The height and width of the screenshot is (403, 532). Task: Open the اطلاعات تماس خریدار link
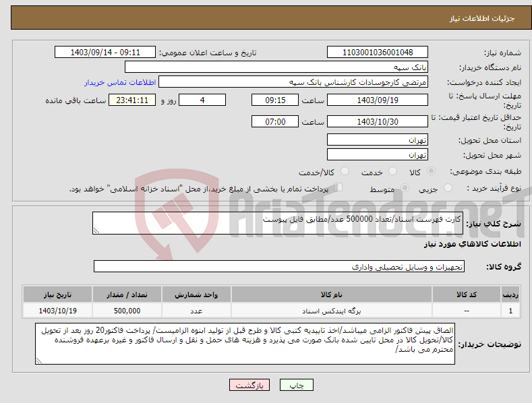click(x=120, y=82)
